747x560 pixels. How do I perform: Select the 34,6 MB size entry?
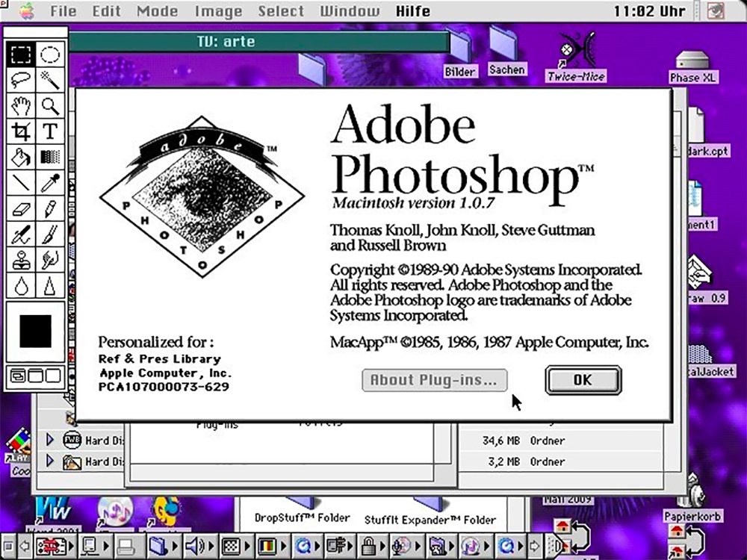pyautogui.click(x=500, y=441)
